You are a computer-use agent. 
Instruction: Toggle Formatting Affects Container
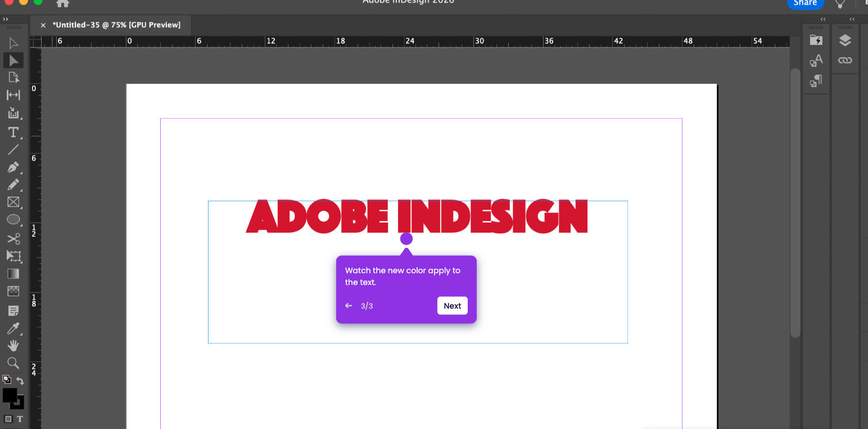(8, 419)
